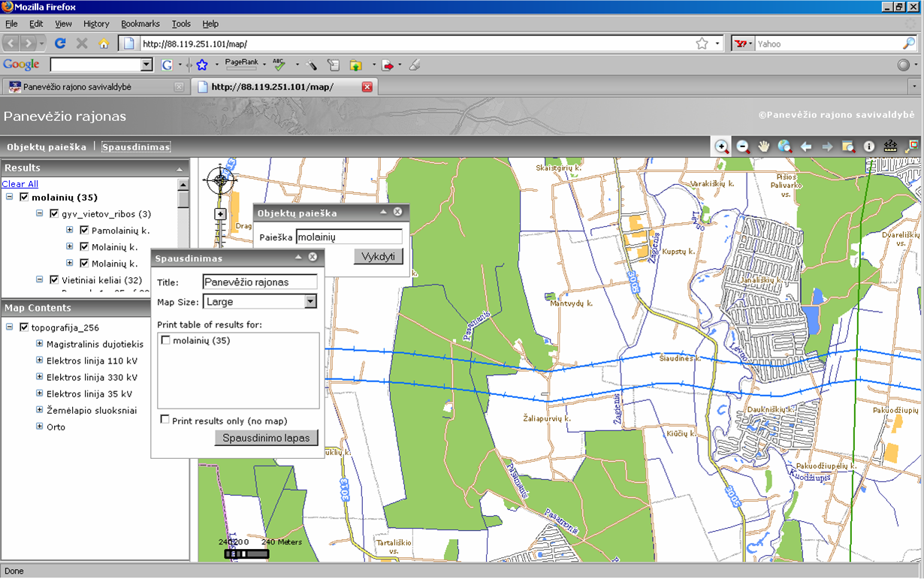924x579 pixels.
Task: Open the File menu
Action: [x=11, y=24]
